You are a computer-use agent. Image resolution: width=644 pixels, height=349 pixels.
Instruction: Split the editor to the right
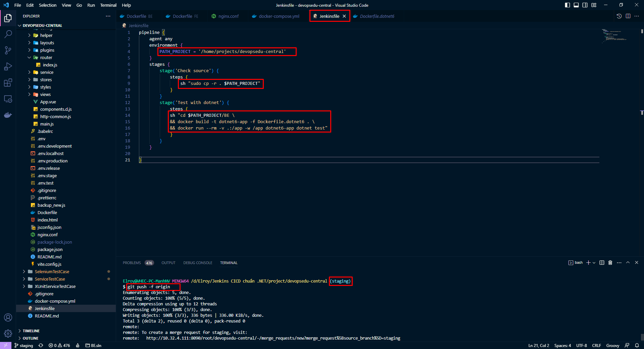628,16
